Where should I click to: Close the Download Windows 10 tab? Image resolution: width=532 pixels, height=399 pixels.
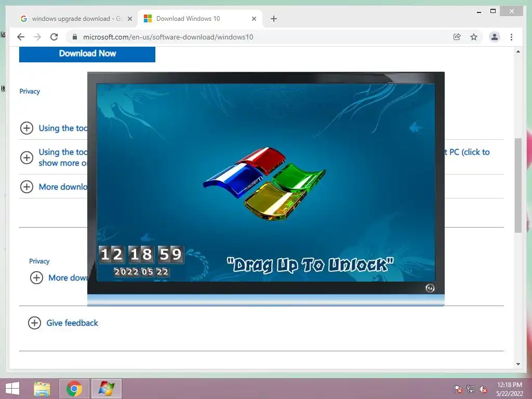254,19
